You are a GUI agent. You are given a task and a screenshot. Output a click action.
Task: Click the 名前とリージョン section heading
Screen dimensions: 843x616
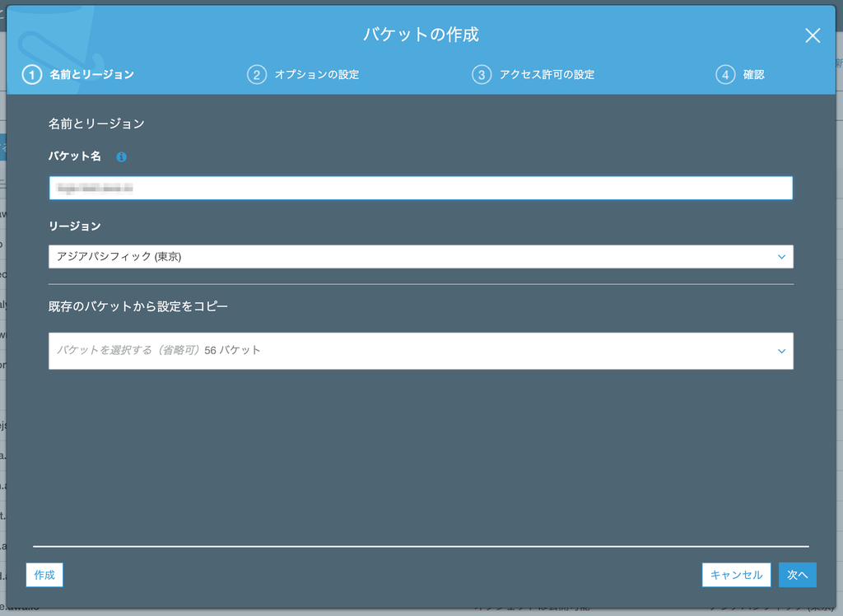pyautogui.click(x=97, y=124)
